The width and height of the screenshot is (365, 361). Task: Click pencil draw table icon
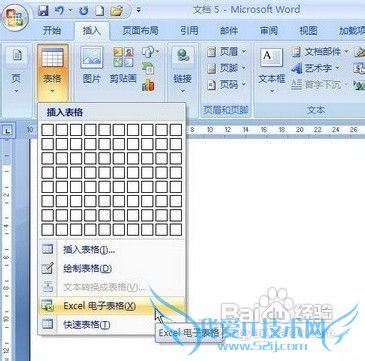pyautogui.click(x=48, y=268)
